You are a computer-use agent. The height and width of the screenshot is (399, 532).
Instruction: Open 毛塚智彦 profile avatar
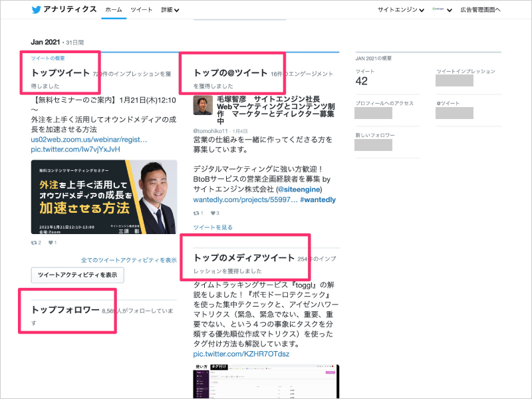(203, 105)
